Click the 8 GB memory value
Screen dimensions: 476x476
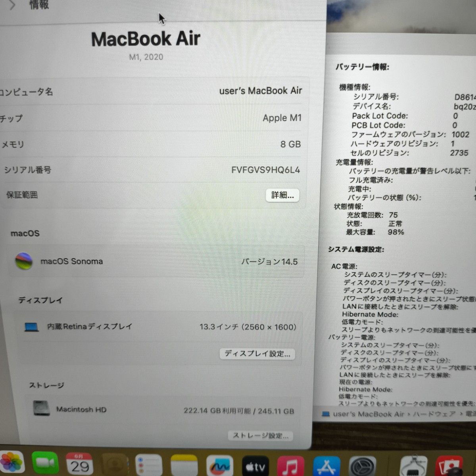pos(290,144)
